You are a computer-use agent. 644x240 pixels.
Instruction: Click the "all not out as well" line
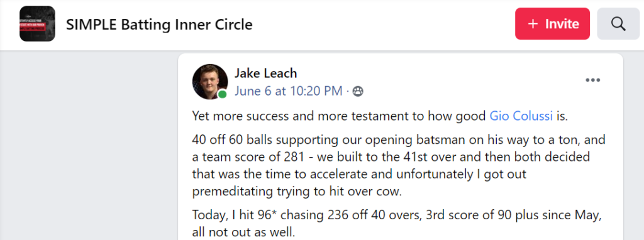pos(243,232)
